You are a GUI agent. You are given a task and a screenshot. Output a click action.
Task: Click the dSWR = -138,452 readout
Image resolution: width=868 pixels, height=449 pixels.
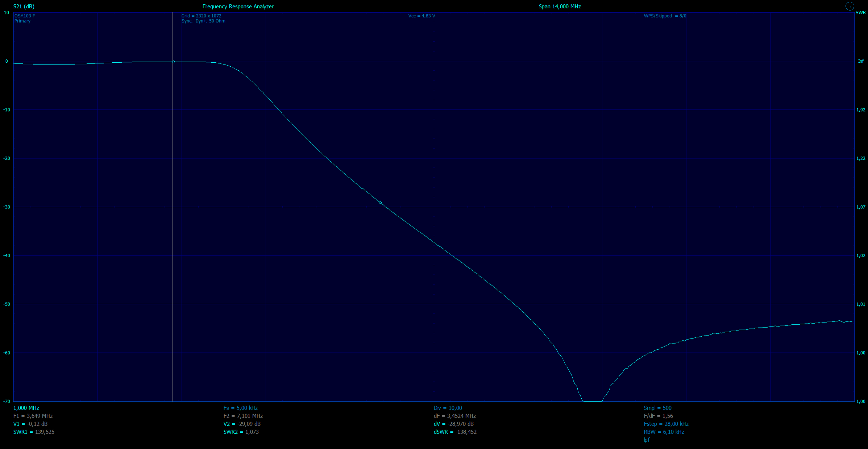[455, 432]
